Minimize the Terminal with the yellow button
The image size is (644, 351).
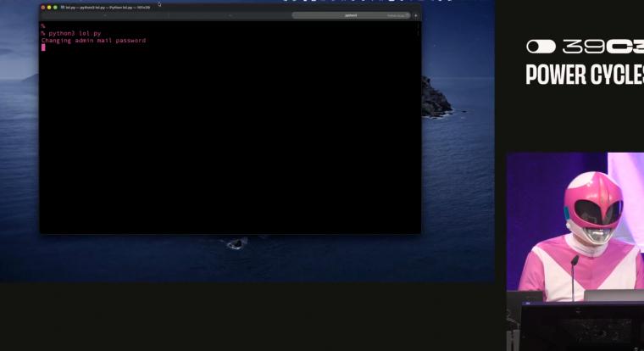coord(49,7)
